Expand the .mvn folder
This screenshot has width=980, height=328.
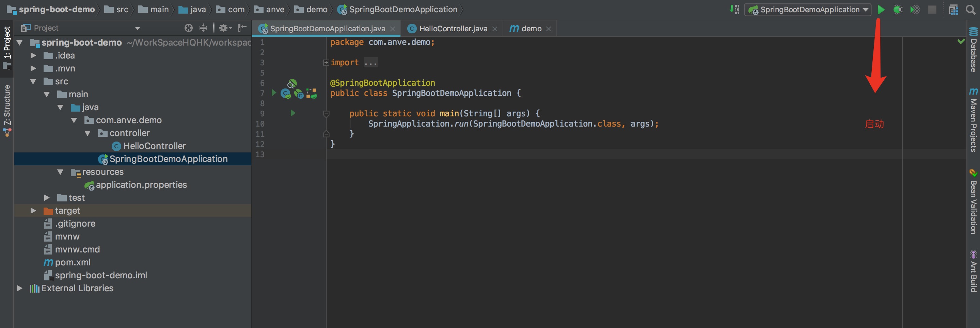(x=33, y=68)
